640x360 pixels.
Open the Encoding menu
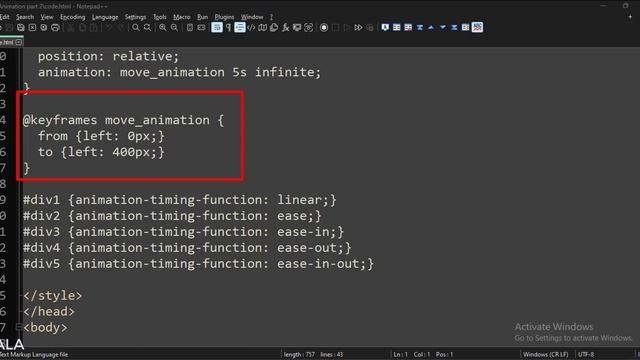coord(73,17)
